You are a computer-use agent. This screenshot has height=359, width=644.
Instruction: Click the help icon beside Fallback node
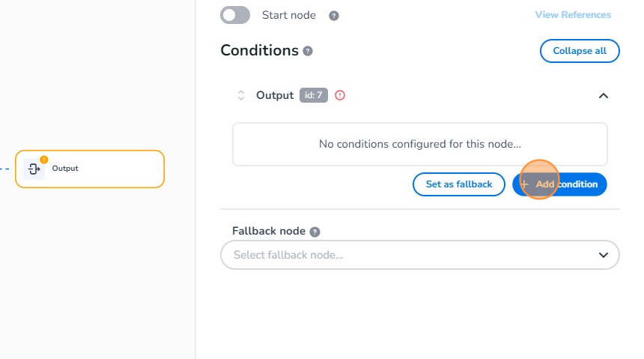click(315, 232)
